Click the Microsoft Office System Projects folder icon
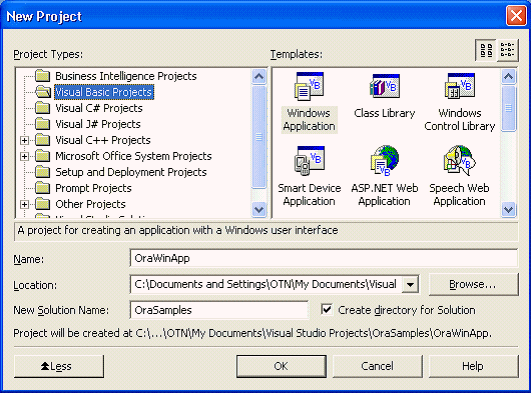This screenshot has width=531, height=393. coord(43,156)
